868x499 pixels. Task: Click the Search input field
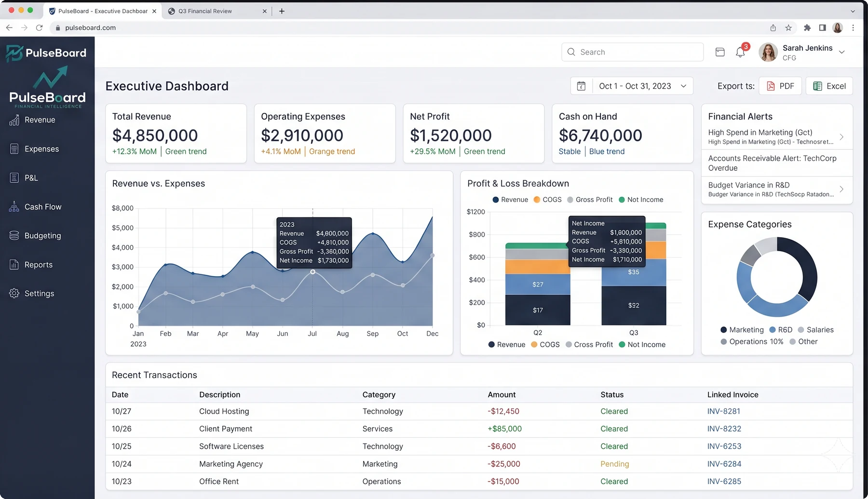pos(632,52)
